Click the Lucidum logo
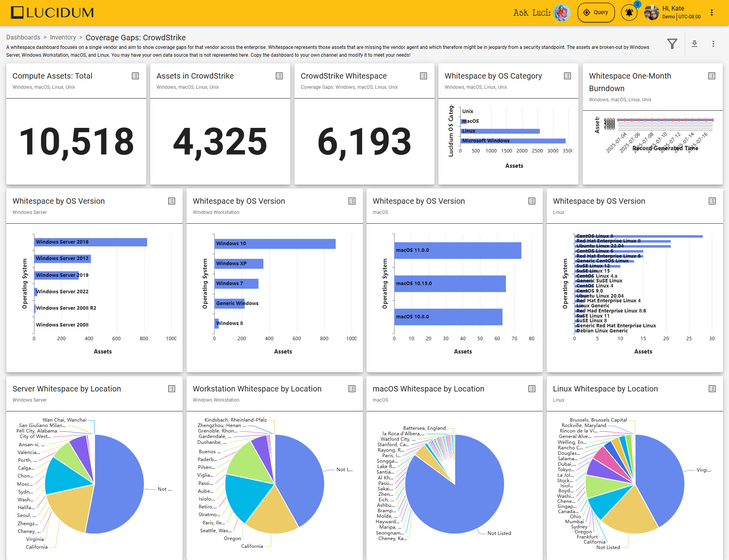Viewport: 729px width, 560px height. 52,13
